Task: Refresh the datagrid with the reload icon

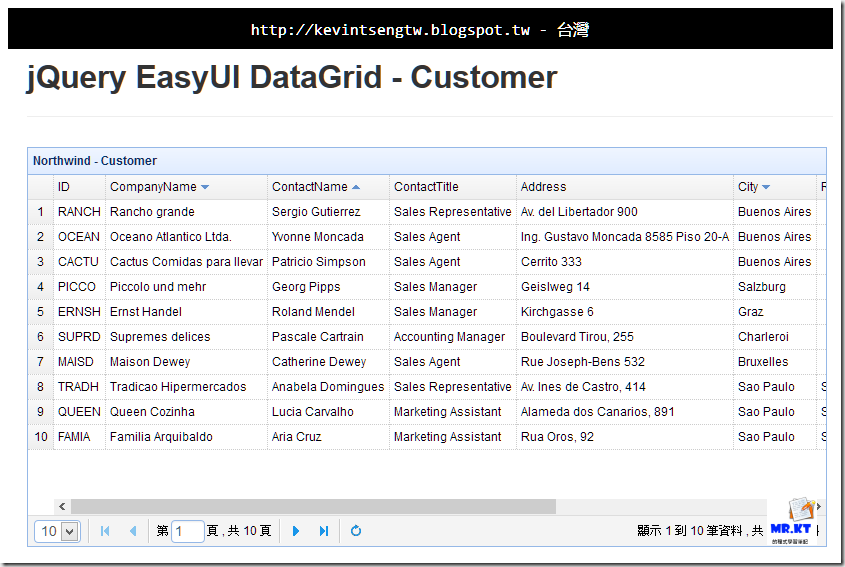Action: [x=356, y=531]
